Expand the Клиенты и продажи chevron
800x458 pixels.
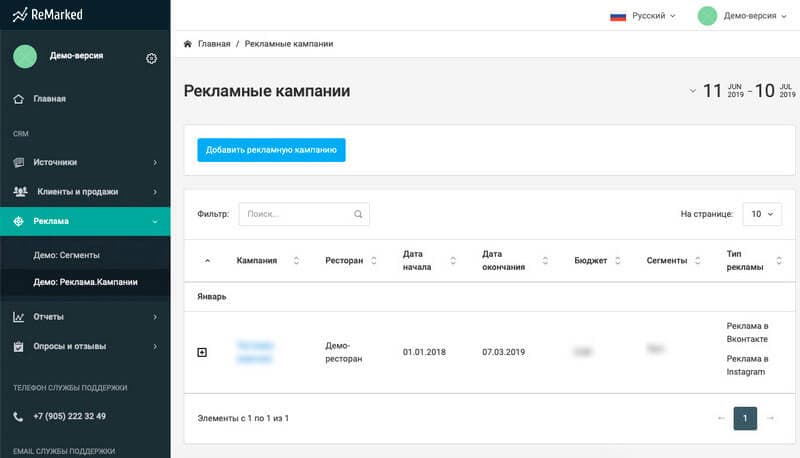pyautogui.click(x=155, y=192)
